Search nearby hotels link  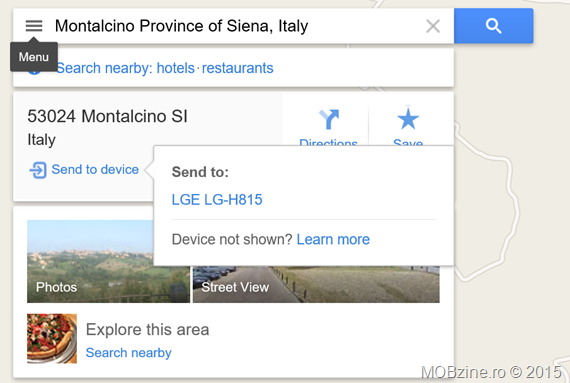[x=176, y=68]
